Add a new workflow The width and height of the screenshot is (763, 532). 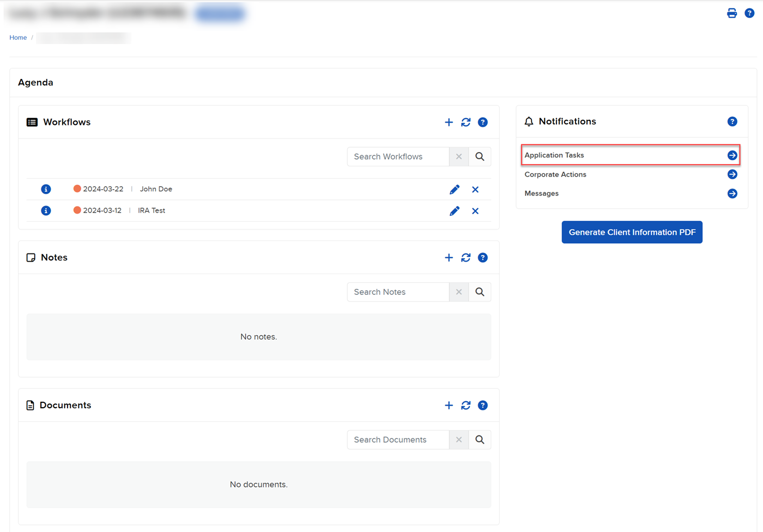click(449, 122)
